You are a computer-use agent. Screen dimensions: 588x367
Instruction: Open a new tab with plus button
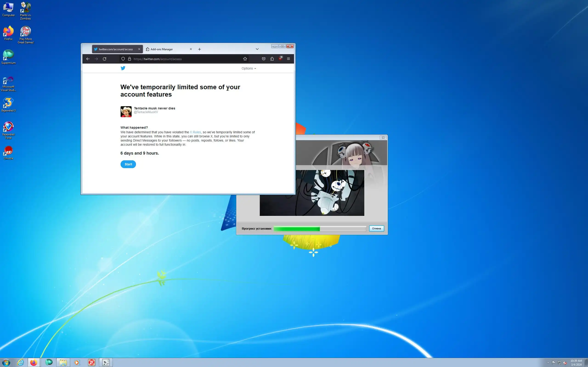199,49
